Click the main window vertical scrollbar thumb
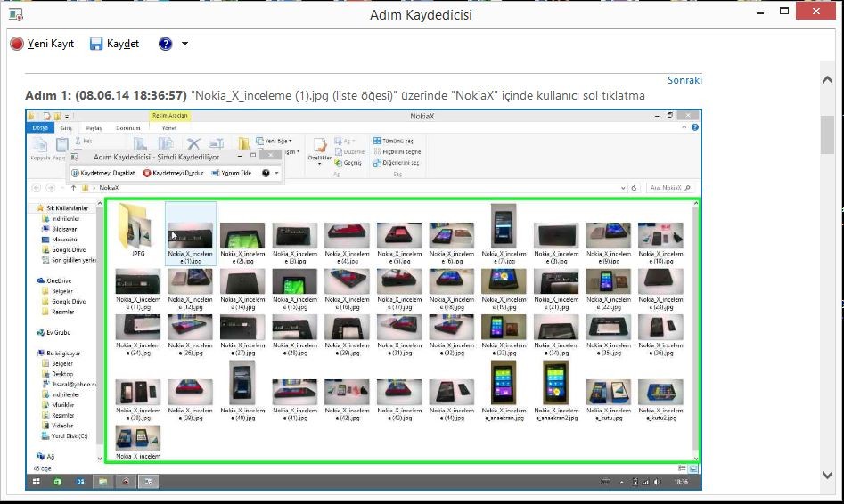Image resolution: width=844 pixels, height=504 pixels. [x=827, y=135]
